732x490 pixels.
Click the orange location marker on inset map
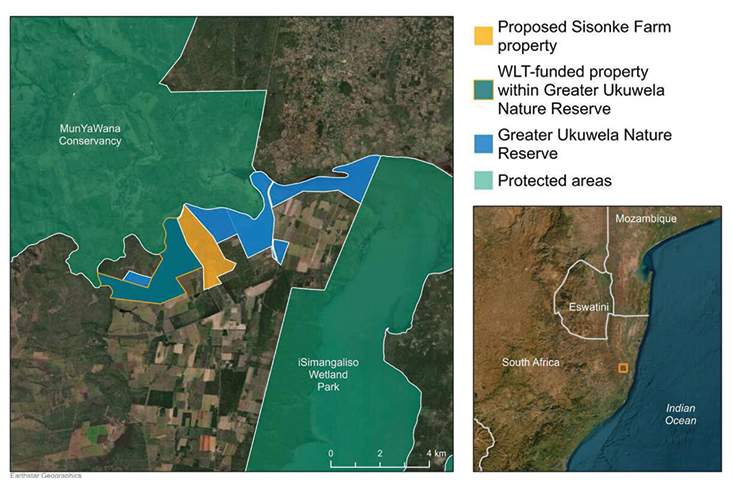tap(623, 368)
